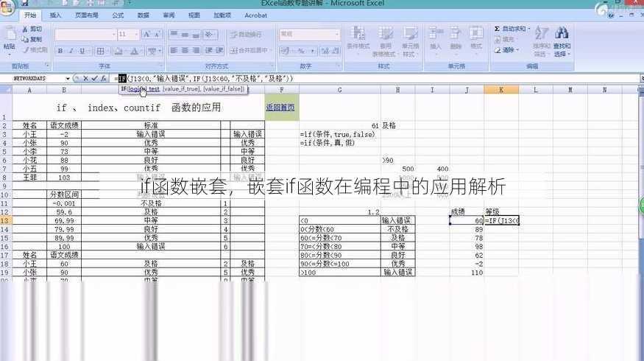Open the Excel Help icon
The height and width of the screenshot is (361, 644).
(611, 15)
